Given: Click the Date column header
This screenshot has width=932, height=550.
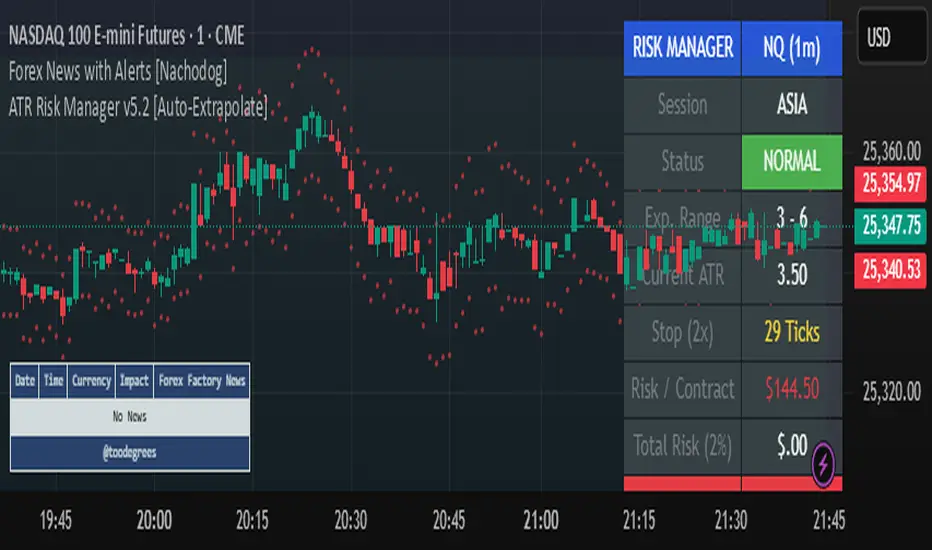Looking at the screenshot, I should (25, 381).
